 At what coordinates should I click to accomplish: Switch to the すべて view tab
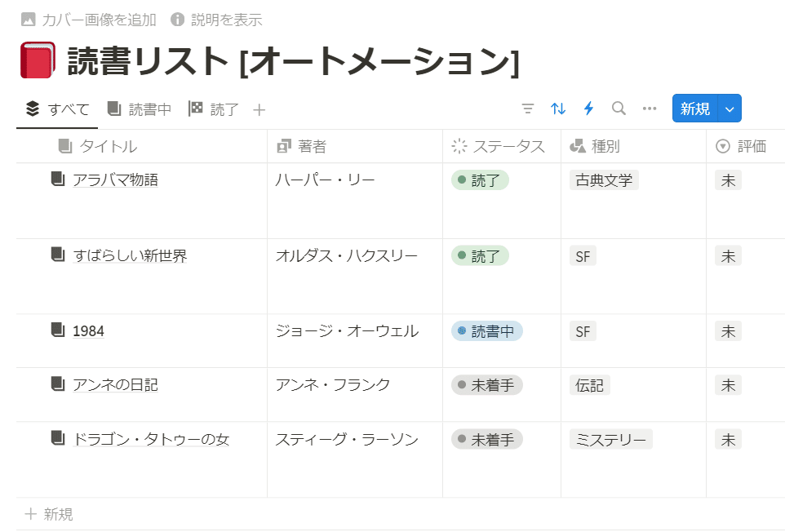click(x=58, y=109)
